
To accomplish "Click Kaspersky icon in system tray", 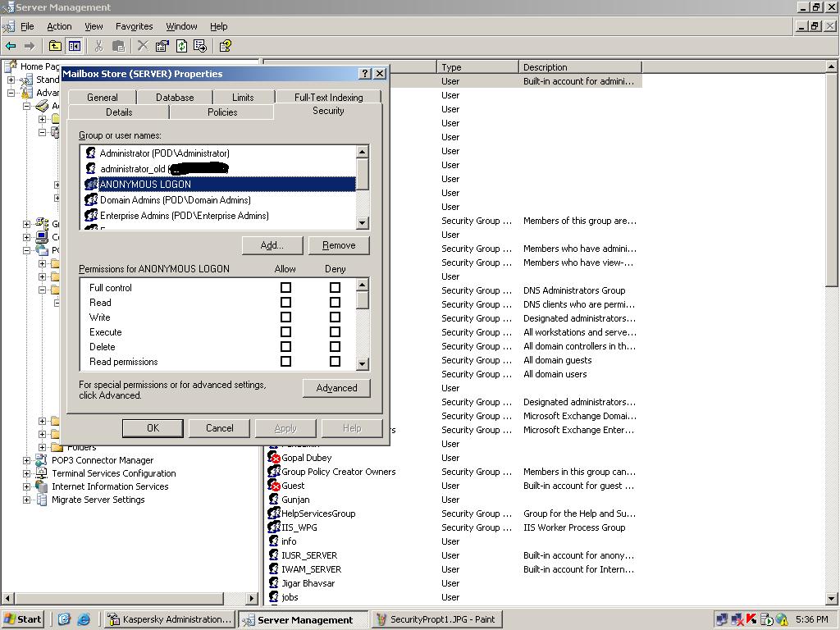I will [751, 619].
